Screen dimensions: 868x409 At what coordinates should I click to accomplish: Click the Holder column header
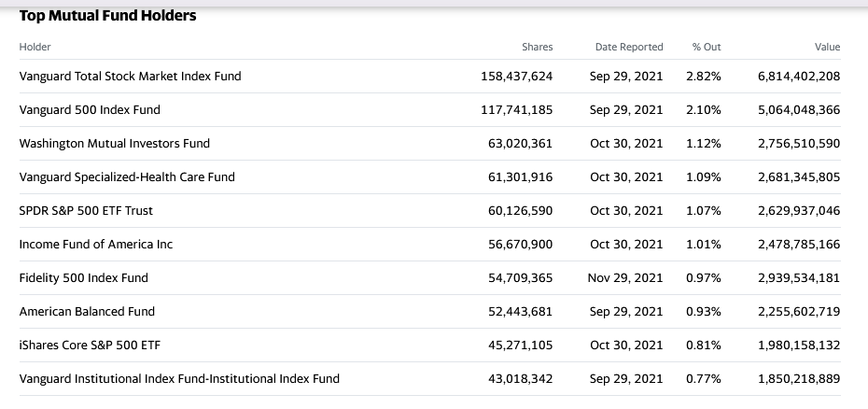(35, 47)
